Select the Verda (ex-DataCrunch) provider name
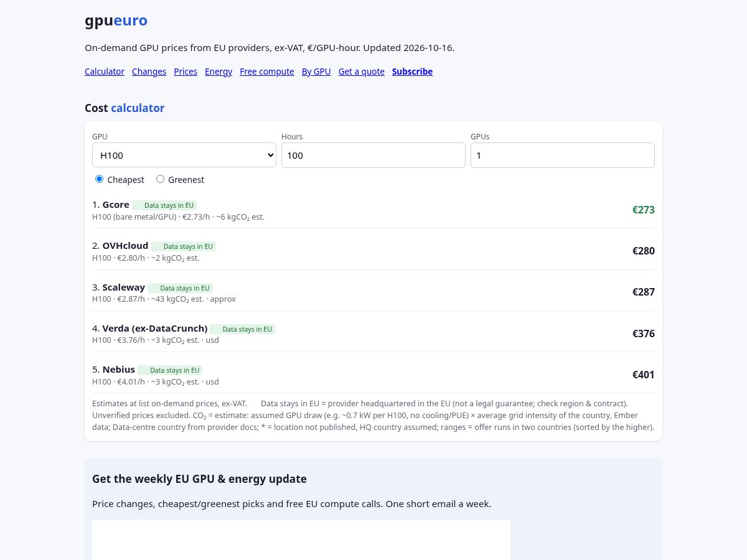The width and height of the screenshot is (747, 560). click(x=155, y=329)
